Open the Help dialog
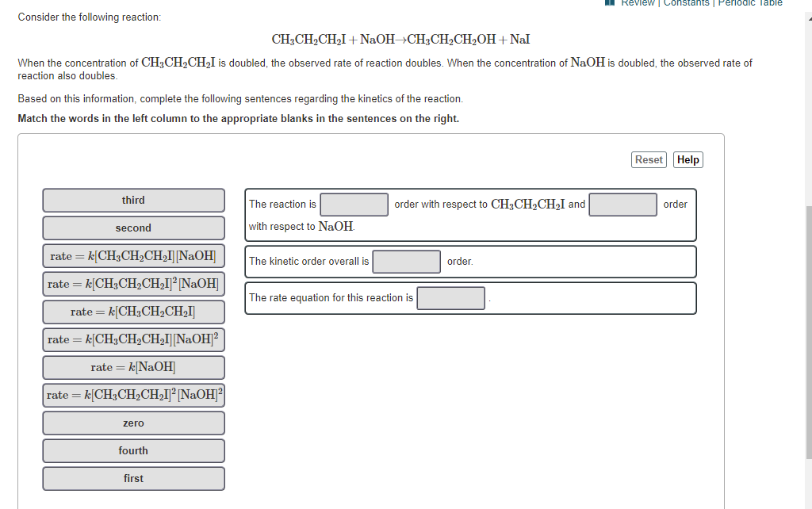Image resolution: width=812 pixels, height=509 pixels. pyautogui.click(x=688, y=159)
